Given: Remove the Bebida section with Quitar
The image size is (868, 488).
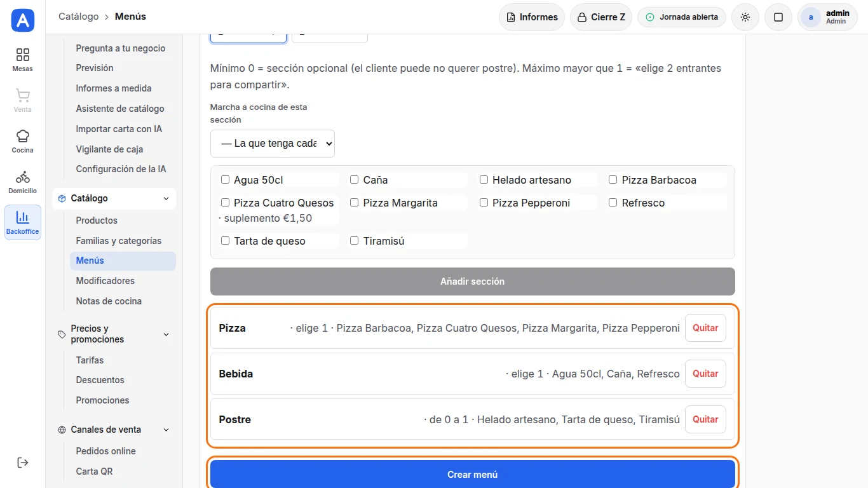Looking at the screenshot, I should pos(705,374).
